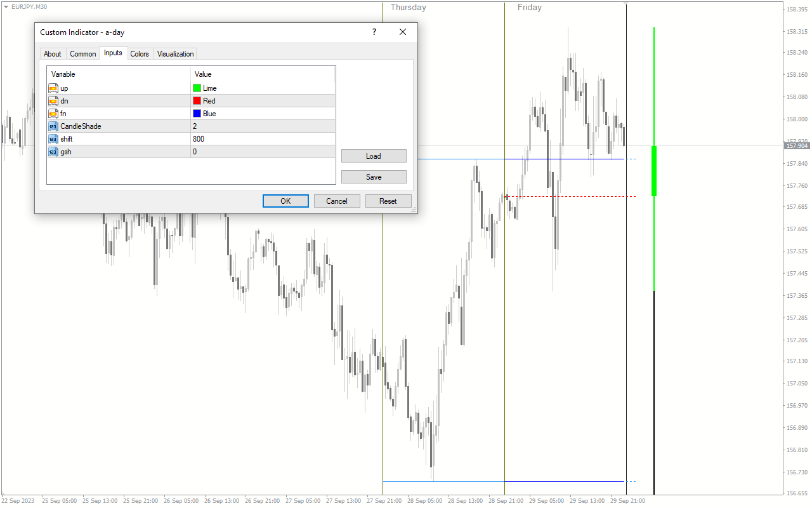
Task: Open the Visualization tab
Action: coord(175,54)
